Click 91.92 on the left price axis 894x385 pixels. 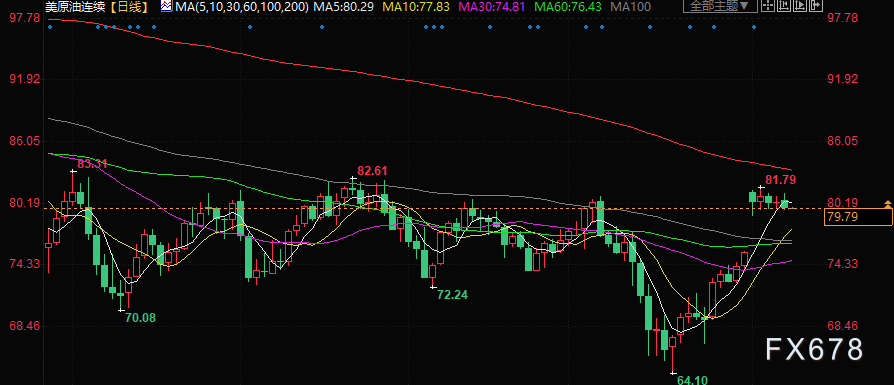point(25,79)
